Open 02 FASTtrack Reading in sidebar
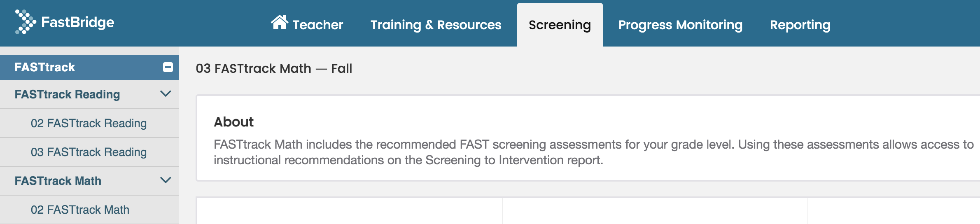 [89, 123]
